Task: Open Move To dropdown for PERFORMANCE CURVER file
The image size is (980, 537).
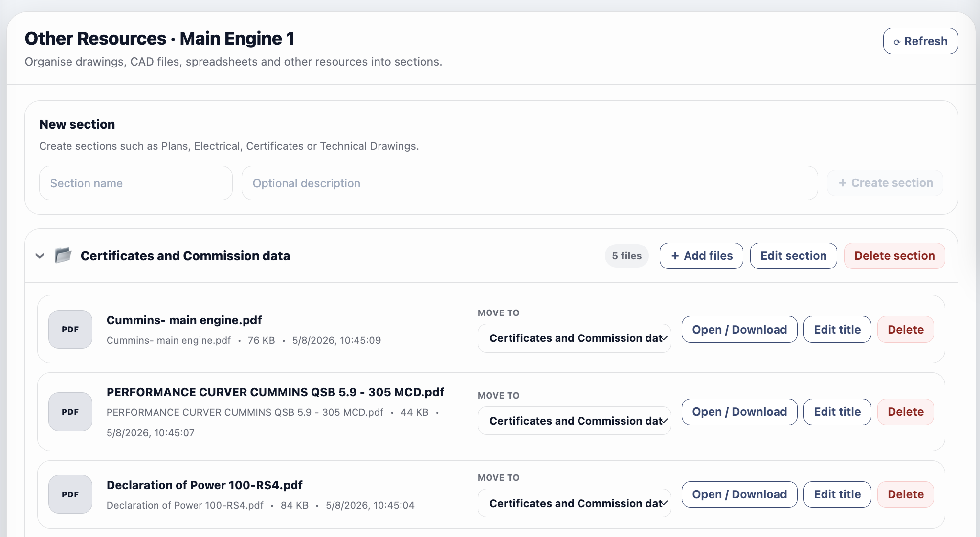Action: 575,421
